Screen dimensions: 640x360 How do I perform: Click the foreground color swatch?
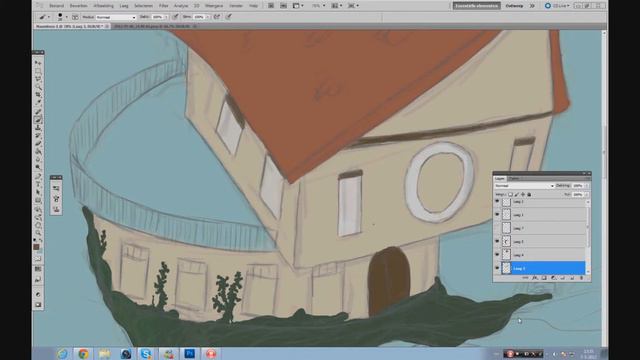(36, 247)
